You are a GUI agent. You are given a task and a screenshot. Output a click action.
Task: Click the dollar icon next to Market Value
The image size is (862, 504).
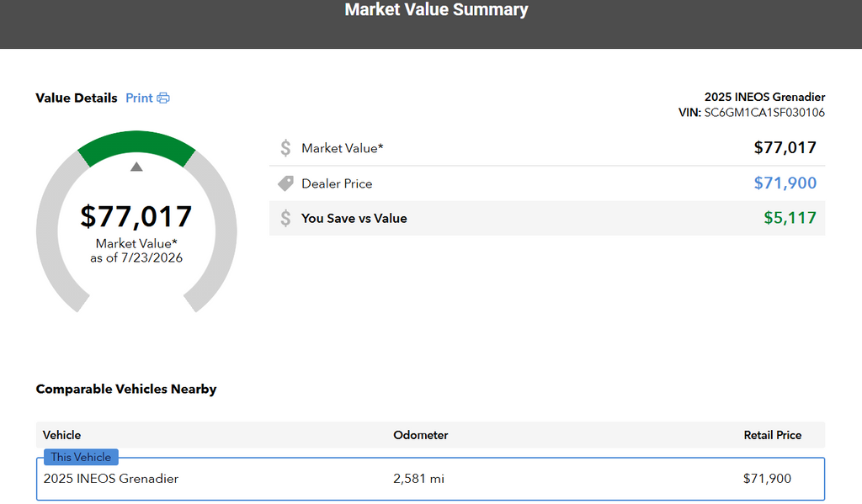(285, 148)
